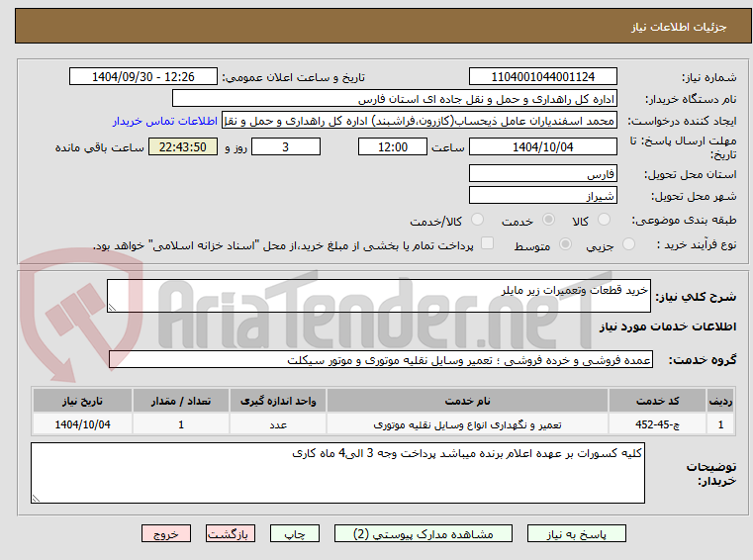Click the table date cell 1404/10/04

(82, 424)
